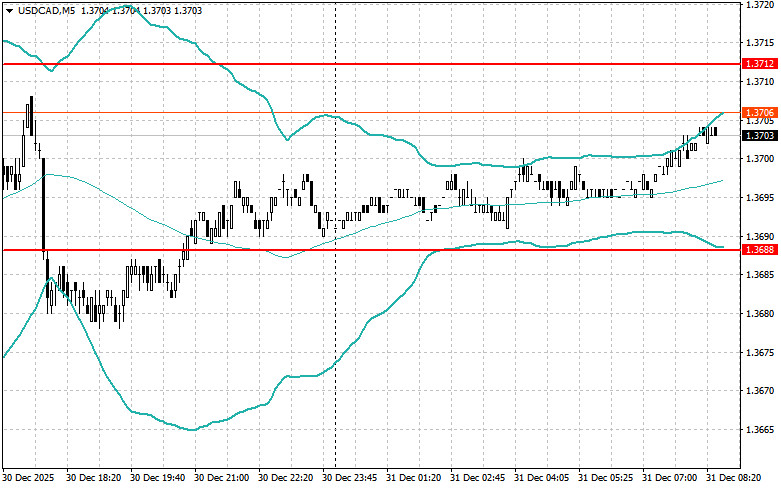The height and width of the screenshot is (489, 781).
Task: Click the black triangle before USDCAD title
Action: point(9,10)
